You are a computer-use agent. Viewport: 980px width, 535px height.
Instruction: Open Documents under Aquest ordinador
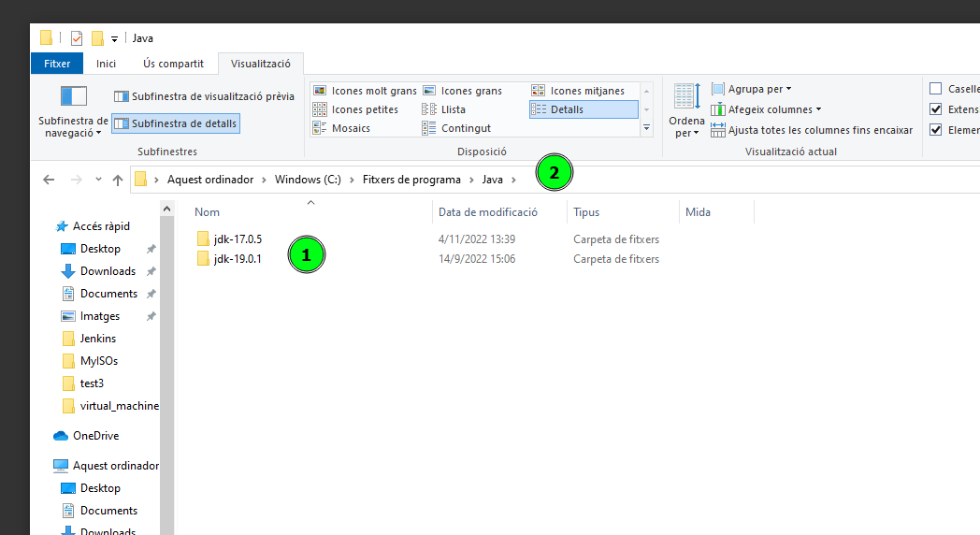99,511
